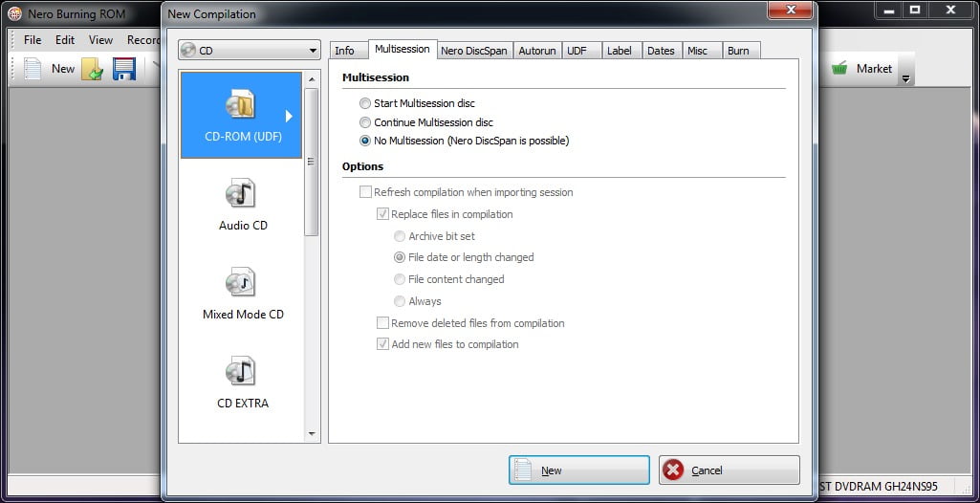This screenshot has height=503, width=980.
Task: Click the New button in the dialog
Action: point(578,470)
